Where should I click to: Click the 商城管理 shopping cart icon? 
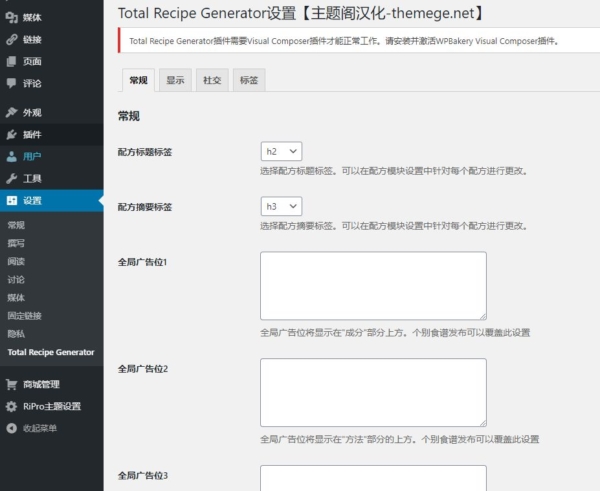pos(11,384)
